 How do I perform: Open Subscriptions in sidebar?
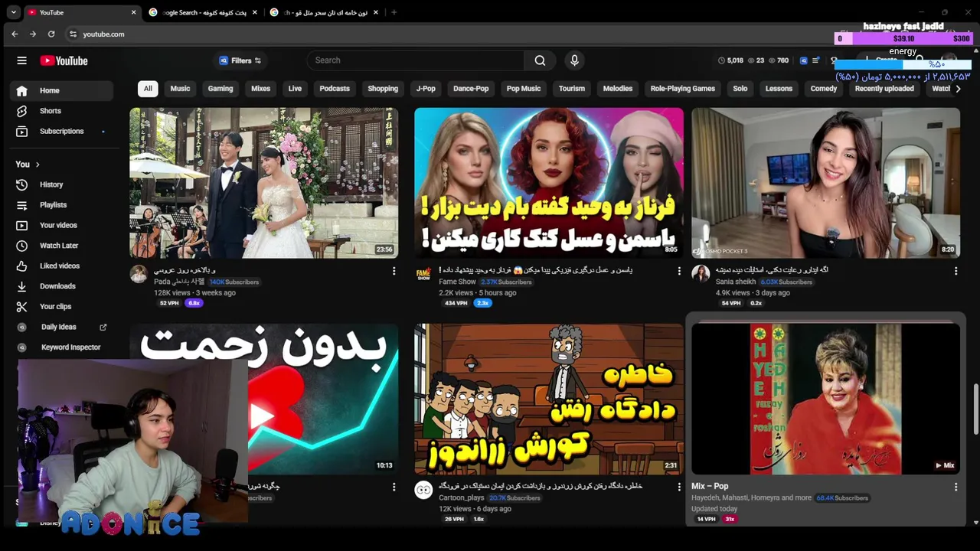pyautogui.click(x=61, y=131)
